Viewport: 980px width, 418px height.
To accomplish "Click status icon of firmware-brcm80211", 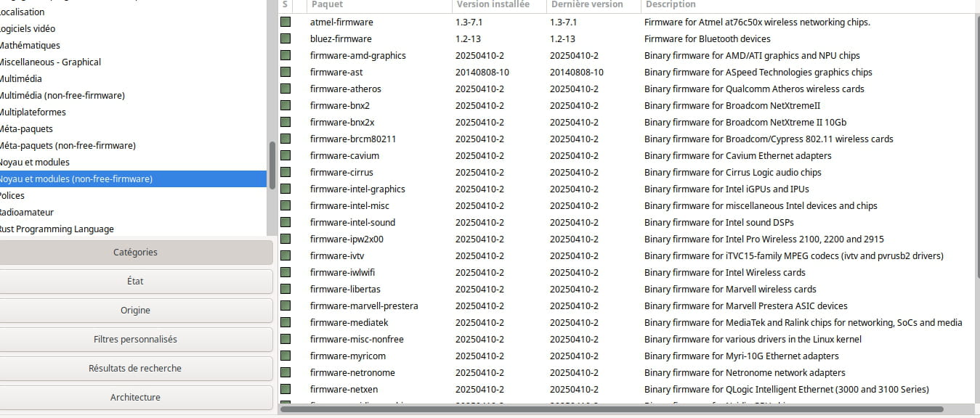I will (x=286, y=139).
